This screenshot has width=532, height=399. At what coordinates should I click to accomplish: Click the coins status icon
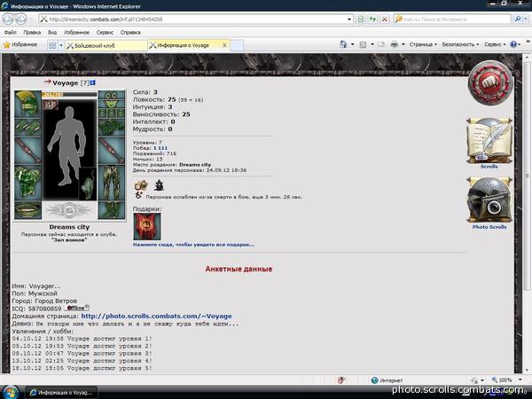[x=141, y=185]
